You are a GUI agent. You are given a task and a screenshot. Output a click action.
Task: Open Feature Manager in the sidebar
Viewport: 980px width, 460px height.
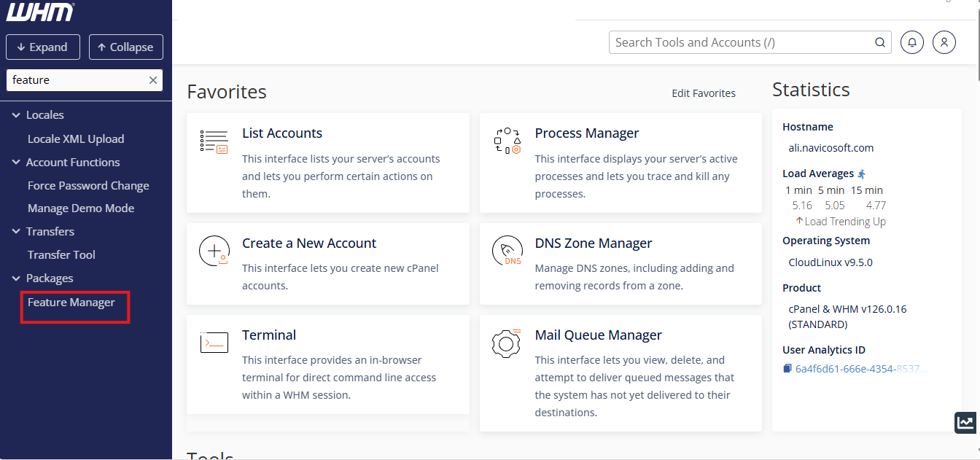[x=71, y=303]
